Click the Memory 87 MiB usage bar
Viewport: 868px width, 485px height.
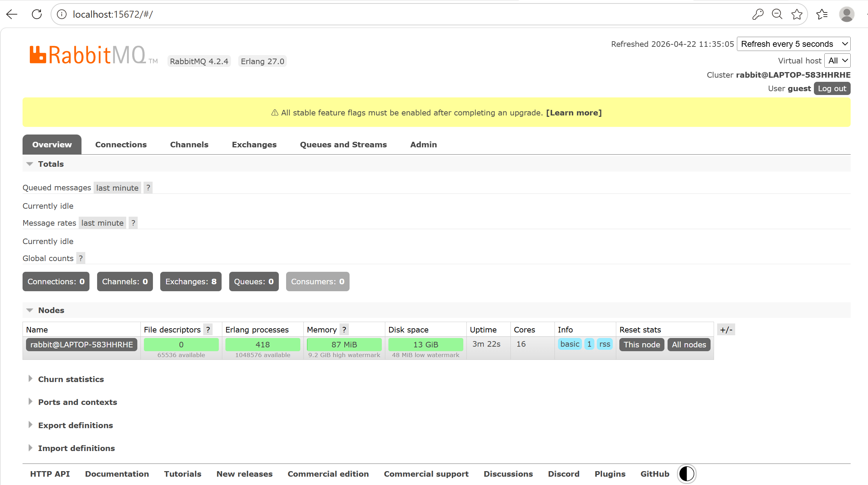coord(344,345)
